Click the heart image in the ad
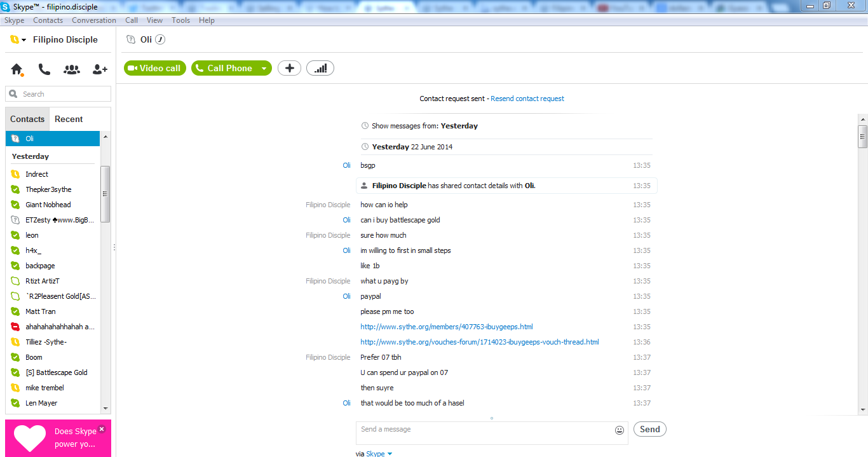 [30, 439]
